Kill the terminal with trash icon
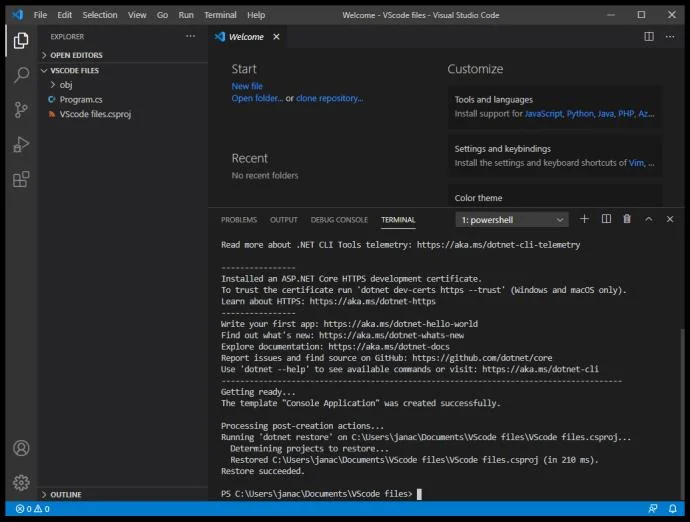690x522 pixels. coord(627,219)
